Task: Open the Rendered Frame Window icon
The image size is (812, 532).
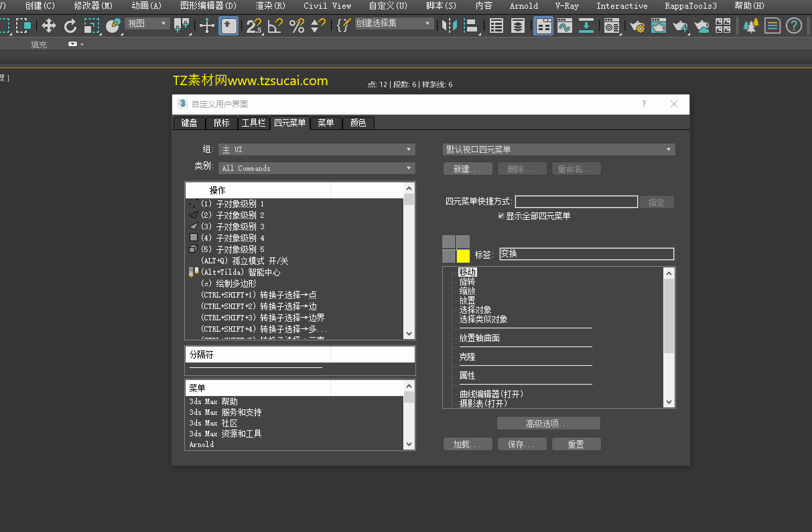Action: tap(659, 26)
